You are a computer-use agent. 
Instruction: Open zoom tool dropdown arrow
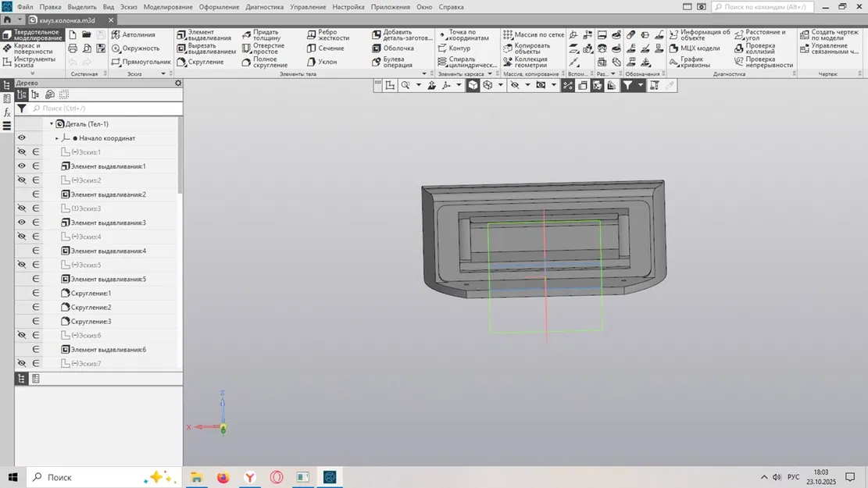coord(419,85)
